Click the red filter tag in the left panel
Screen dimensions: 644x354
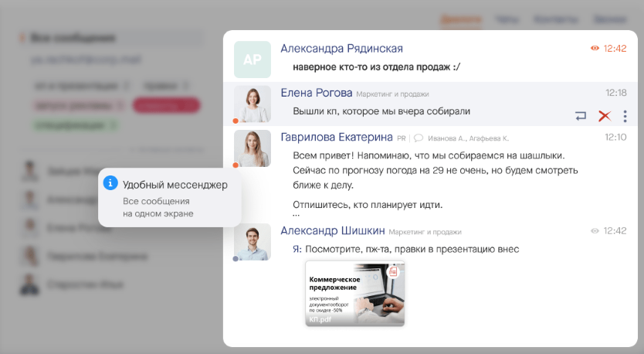(x=166, y=105)
